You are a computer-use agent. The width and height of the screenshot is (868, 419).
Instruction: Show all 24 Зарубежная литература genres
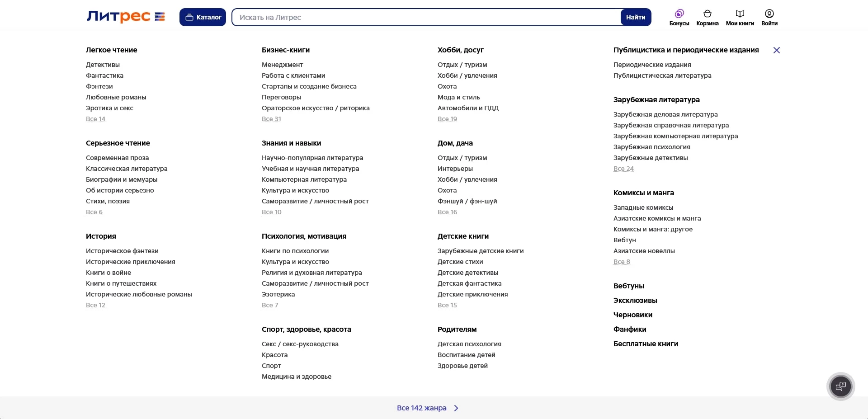click(x=623, y=169)
